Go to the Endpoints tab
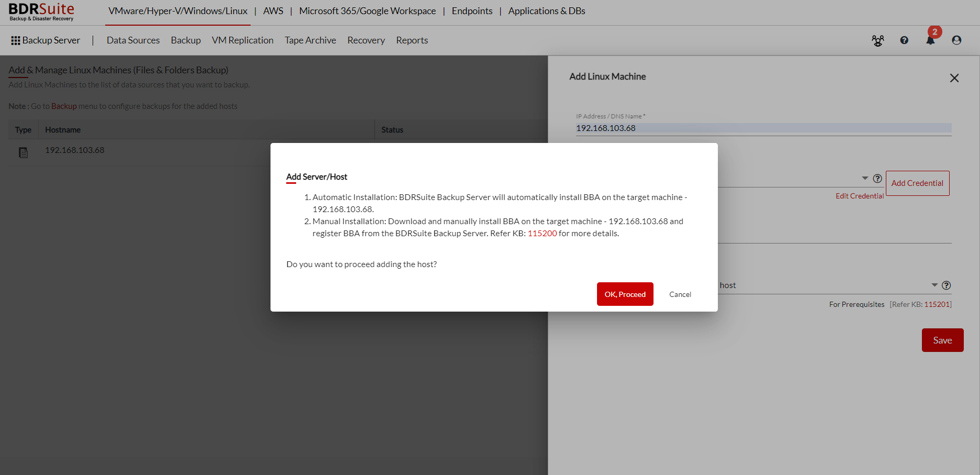Screen dimensions: 980x475 pyautogui.click(x=472, y=11)
